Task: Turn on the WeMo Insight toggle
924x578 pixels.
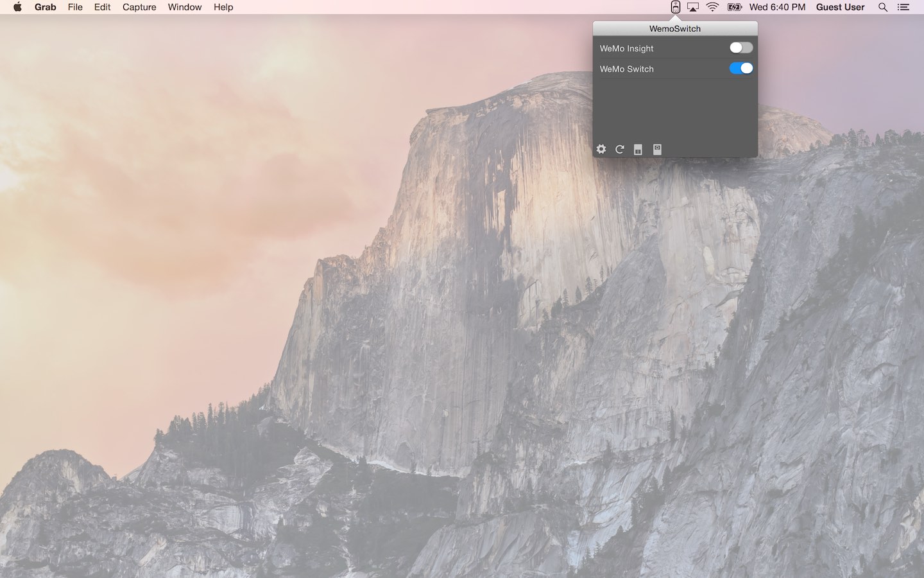Action: [741, 48]
